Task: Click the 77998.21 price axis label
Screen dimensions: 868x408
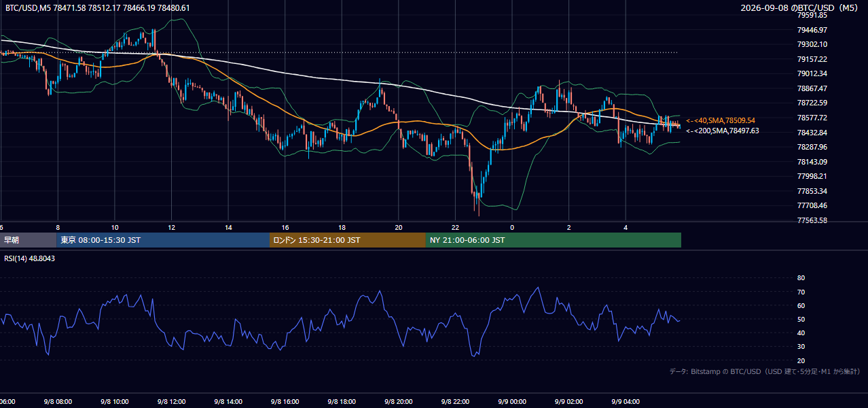Action: [812, 176]
